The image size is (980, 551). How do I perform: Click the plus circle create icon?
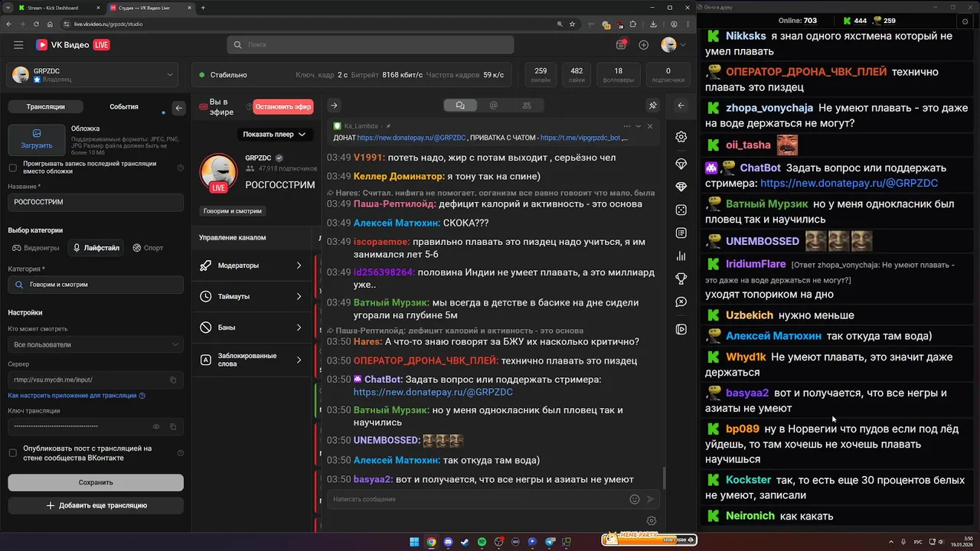click(x=644, y=45)
